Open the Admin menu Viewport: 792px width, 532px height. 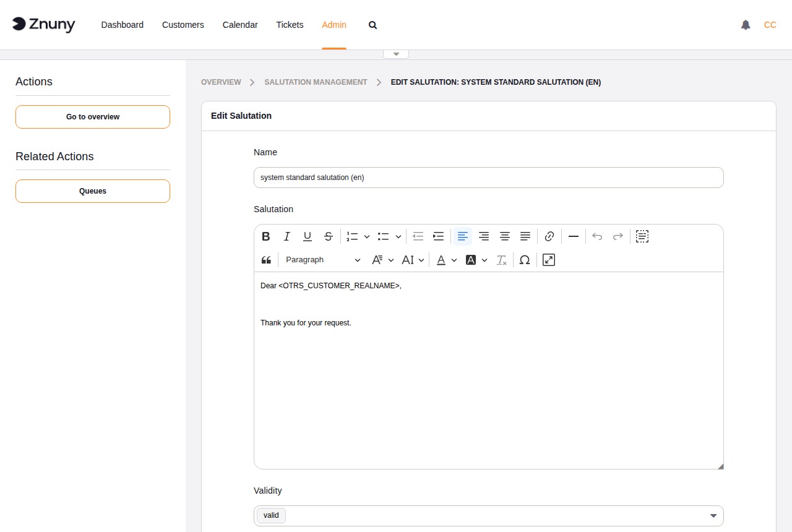point(334,25)
